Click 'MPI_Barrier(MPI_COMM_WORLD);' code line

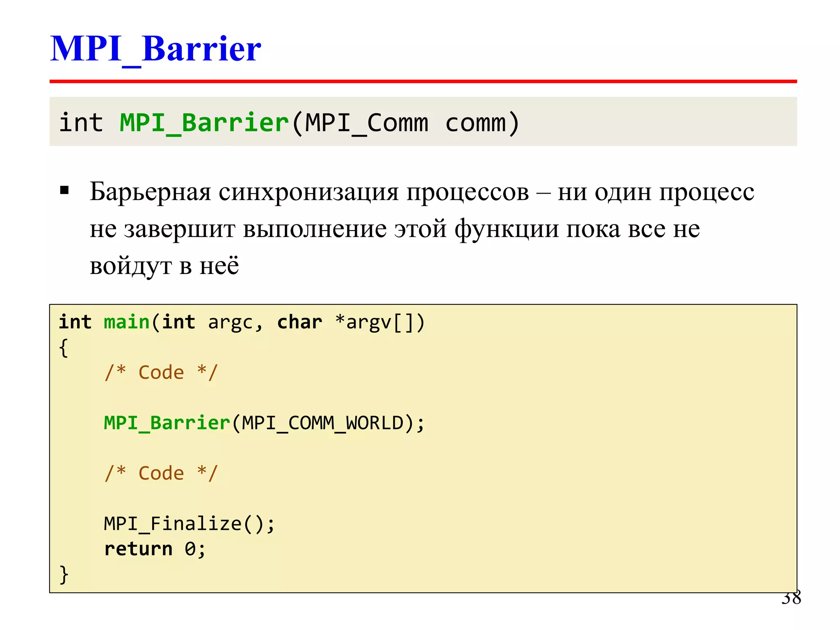click(x=265, y=423)
